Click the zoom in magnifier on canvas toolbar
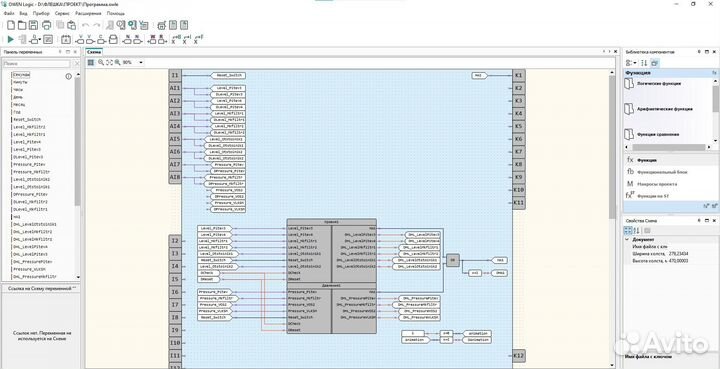This screenshot has height=369, width=720. [x=101, y=62]
